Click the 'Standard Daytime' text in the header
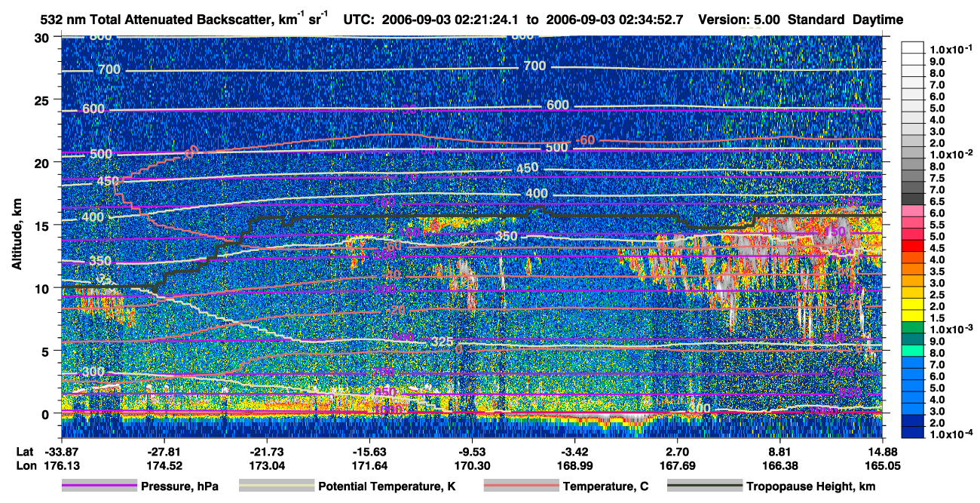980x503 pixels. [846, 20]
